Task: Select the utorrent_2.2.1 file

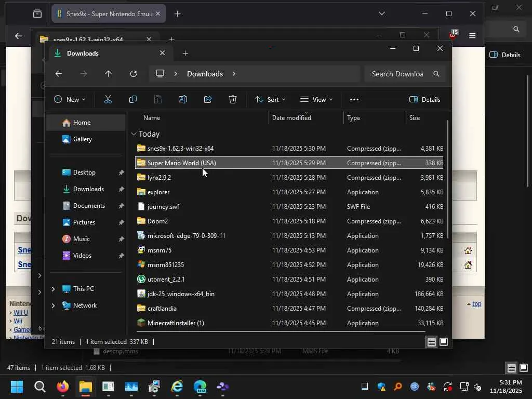Action: (289, 279)
